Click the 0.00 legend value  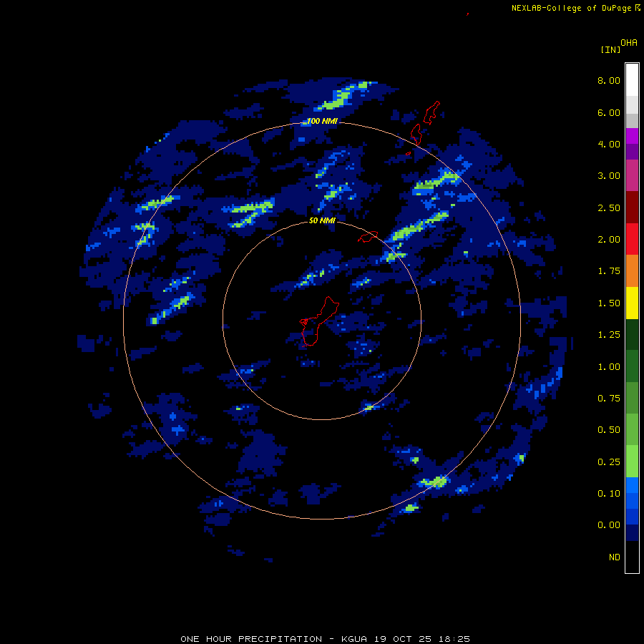click(x=609, y=525)
